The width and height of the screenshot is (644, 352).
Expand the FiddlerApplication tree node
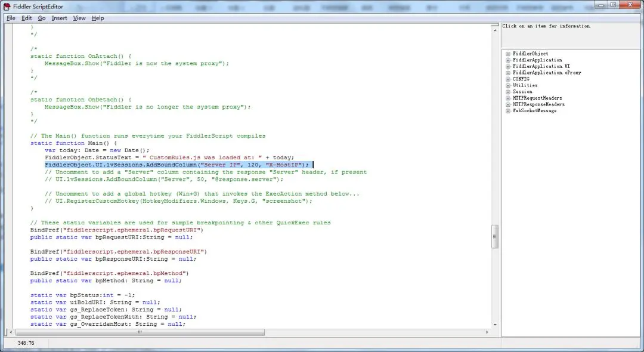[x=508, y=60]
